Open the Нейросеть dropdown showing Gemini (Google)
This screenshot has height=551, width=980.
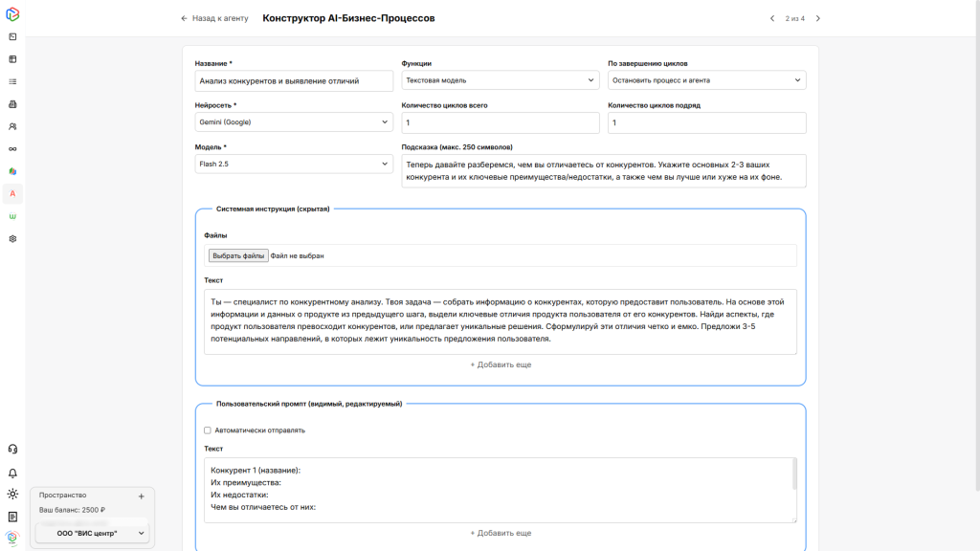tap(294, 122)
